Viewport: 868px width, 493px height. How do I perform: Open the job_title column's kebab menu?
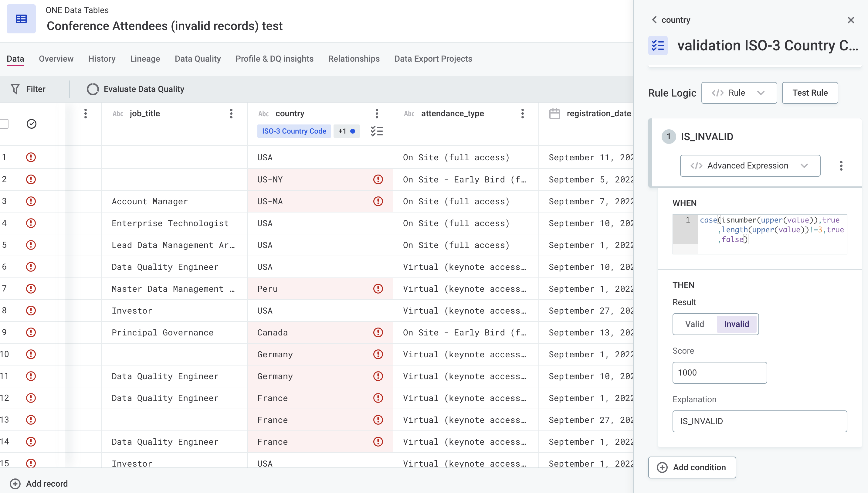point(231,114)
